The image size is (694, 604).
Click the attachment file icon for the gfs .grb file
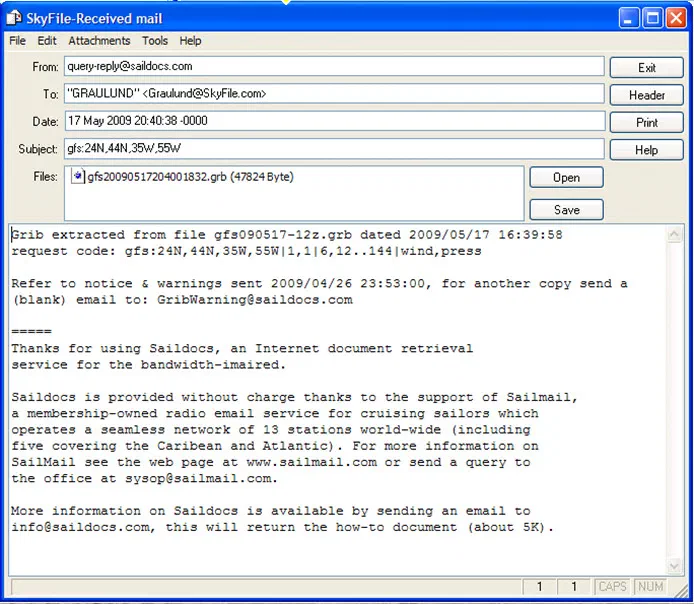(77, 176)
